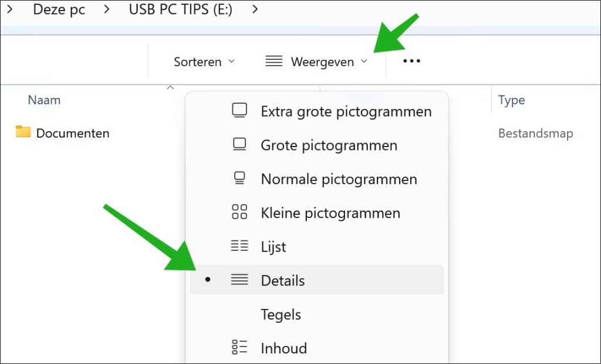Click the Inhoud view icon
Viewport: 601px width, 364px height.
(239, 347)
